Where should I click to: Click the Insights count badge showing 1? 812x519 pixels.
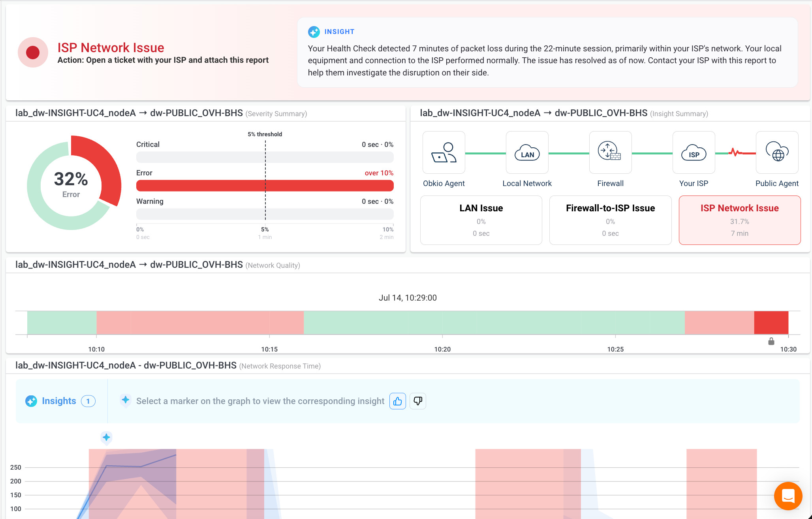pyautogui.click(x=88, y=401)
